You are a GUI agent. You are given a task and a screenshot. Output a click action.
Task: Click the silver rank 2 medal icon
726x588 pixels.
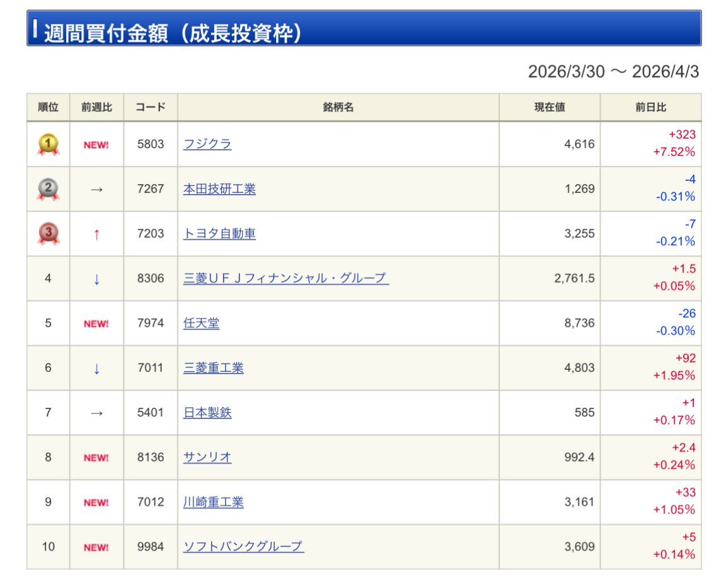48,189
